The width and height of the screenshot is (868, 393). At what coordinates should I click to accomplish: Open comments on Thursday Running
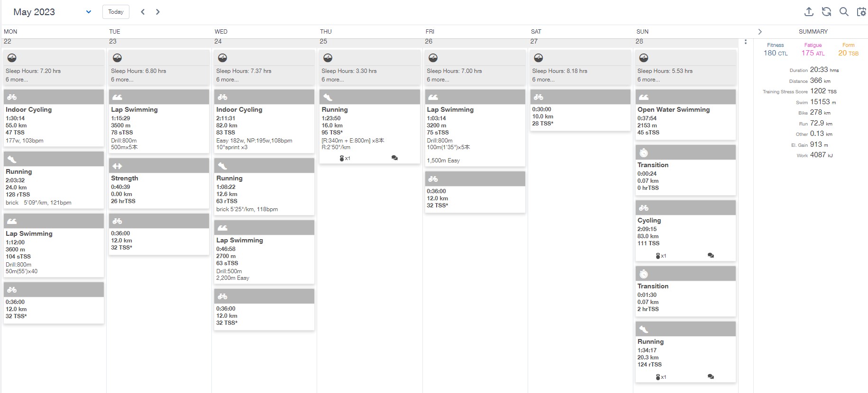click(394, 158)
